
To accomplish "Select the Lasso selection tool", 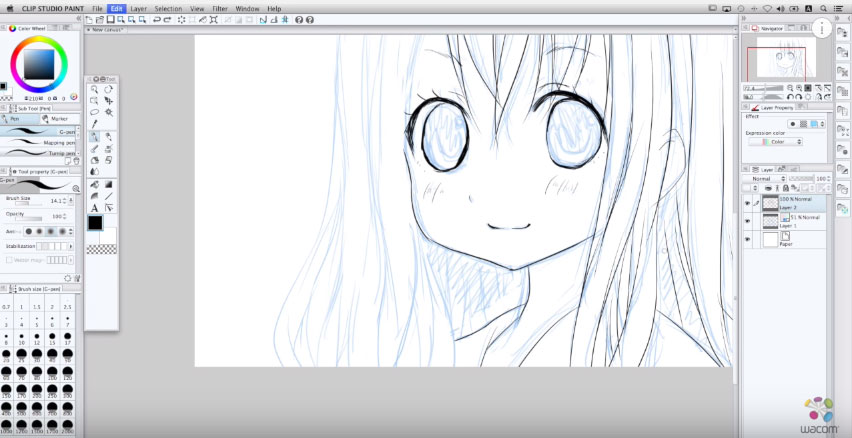I will pyautogui.click(x=94, y=112).
